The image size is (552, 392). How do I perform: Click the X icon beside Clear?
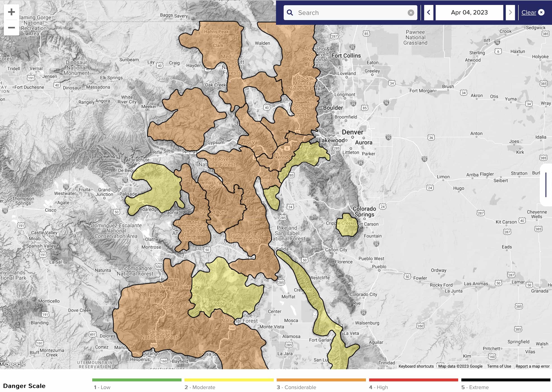(541, 12)
